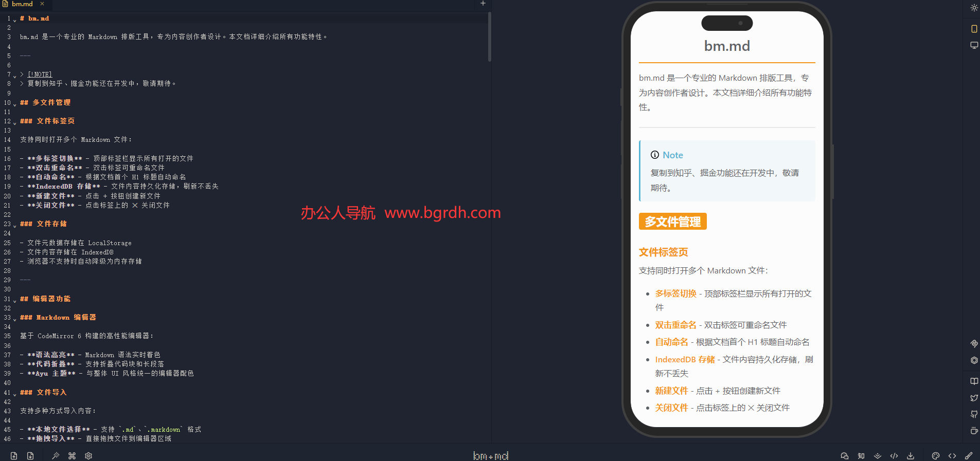Viewport: 980px width, 461px height.
Task: Click 自动命名 bold text in preview
Action: tap(671, 342)
